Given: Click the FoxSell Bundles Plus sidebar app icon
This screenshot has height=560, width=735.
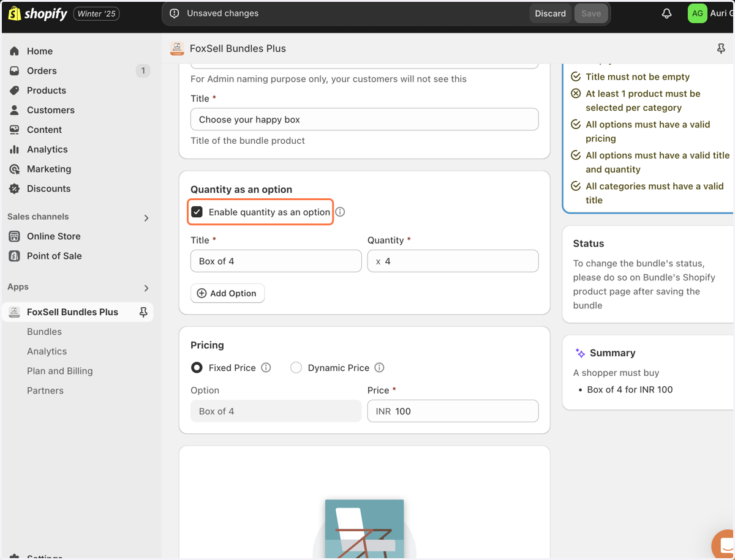Looking at the screenshot, I should (15, 312).
